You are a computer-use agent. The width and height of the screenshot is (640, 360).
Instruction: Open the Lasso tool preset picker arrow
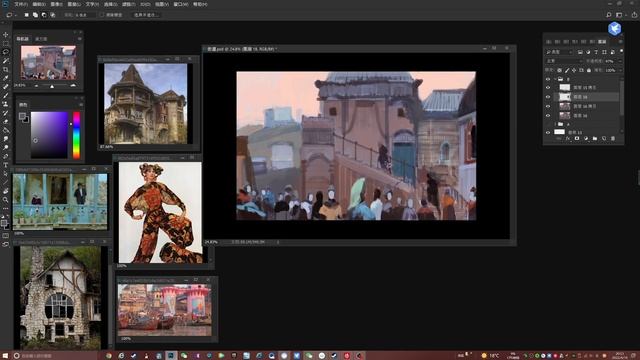pos(16,15)
